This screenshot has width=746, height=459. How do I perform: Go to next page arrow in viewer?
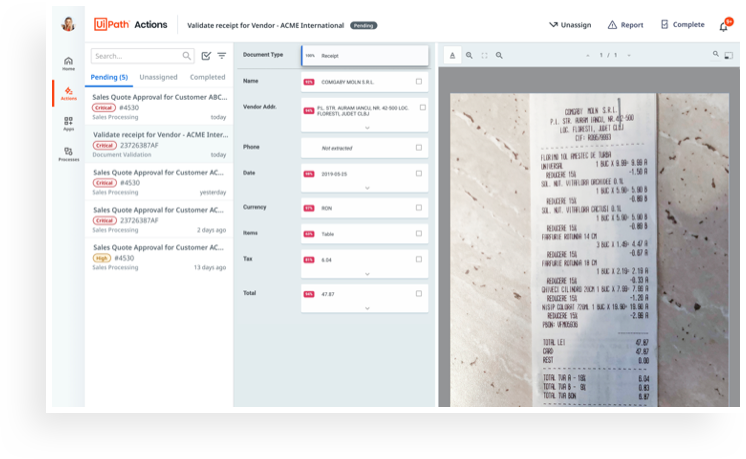[x=629, y=55]
